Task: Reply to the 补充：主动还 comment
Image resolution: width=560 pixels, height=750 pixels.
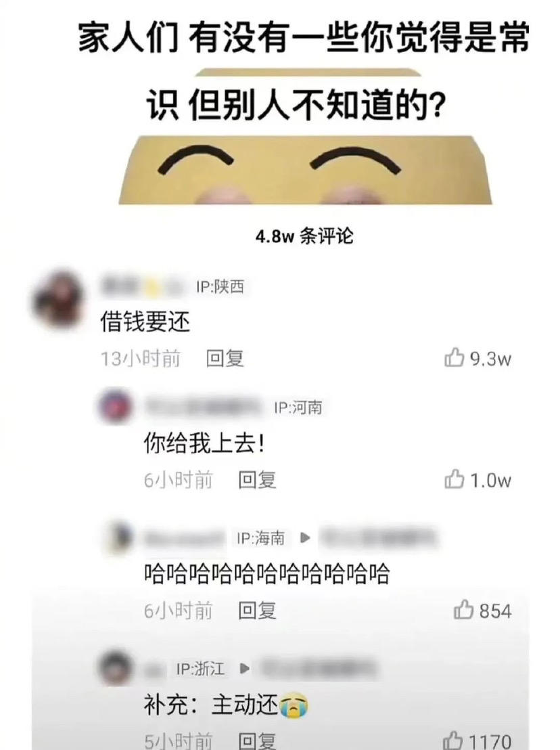Action: click(257, 741)
